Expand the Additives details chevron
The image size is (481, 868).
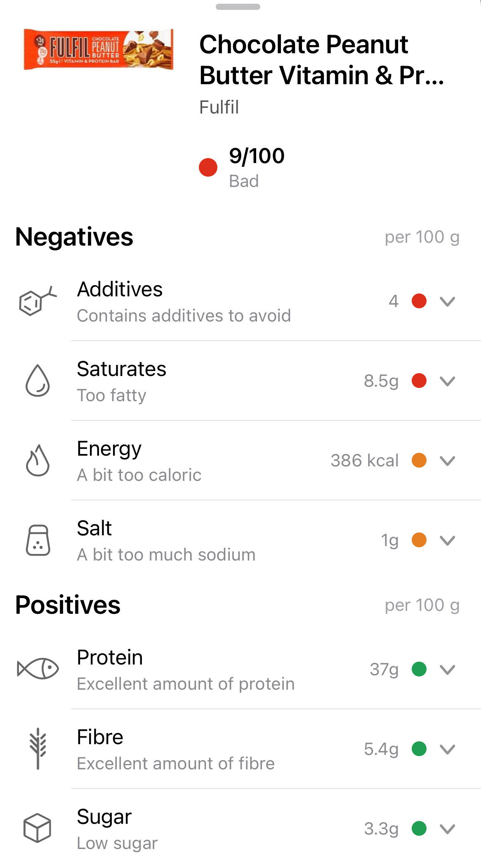coord(447,301)
